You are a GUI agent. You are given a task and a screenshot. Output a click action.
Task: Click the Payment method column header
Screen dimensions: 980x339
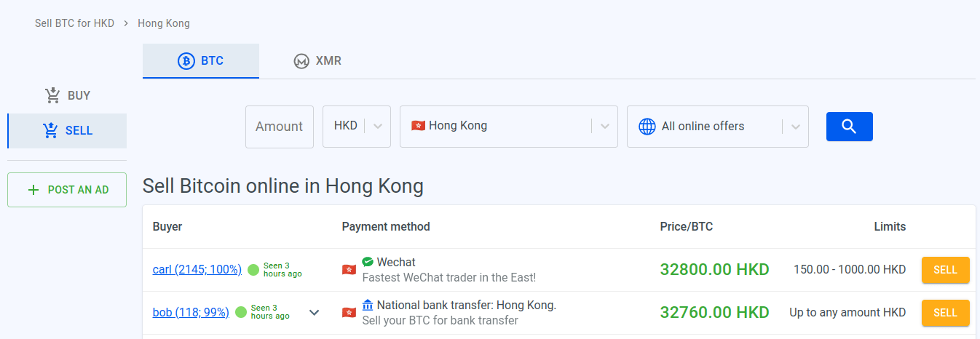386,227
